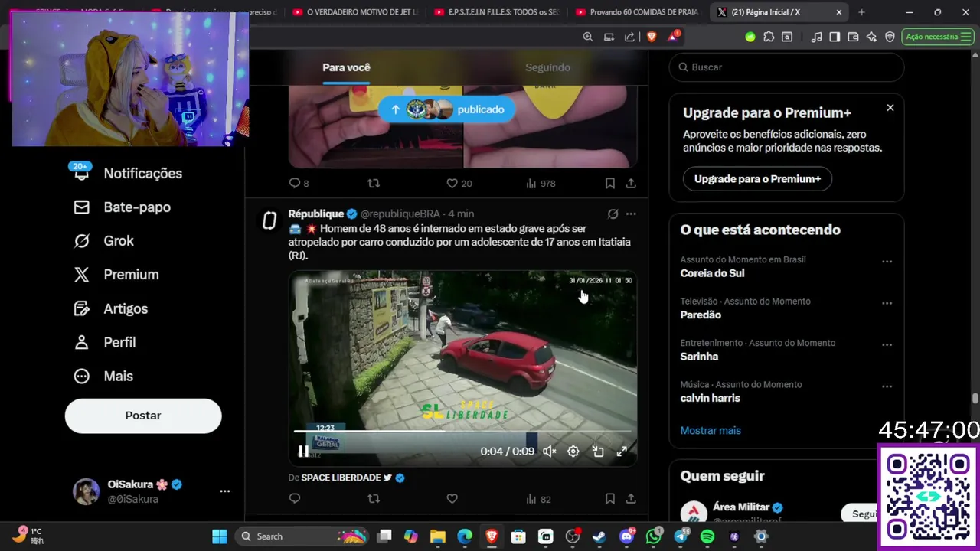
Task: Bookmark the post with 978 views
Action: [x=610, y=184]
